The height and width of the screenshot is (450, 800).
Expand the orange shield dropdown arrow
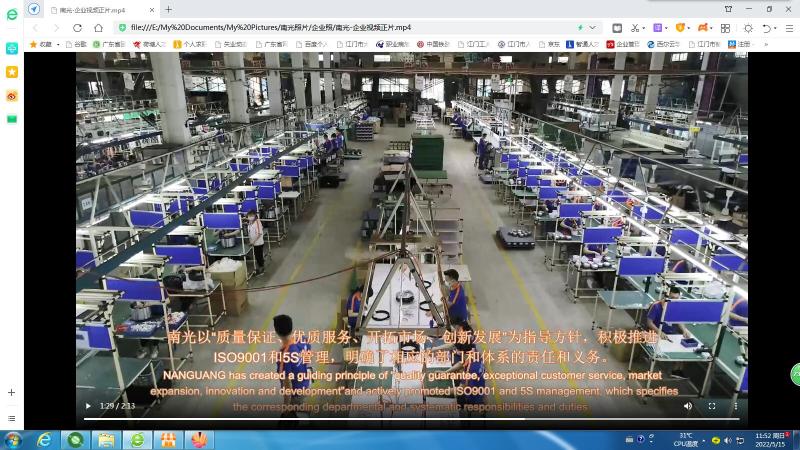688,29
